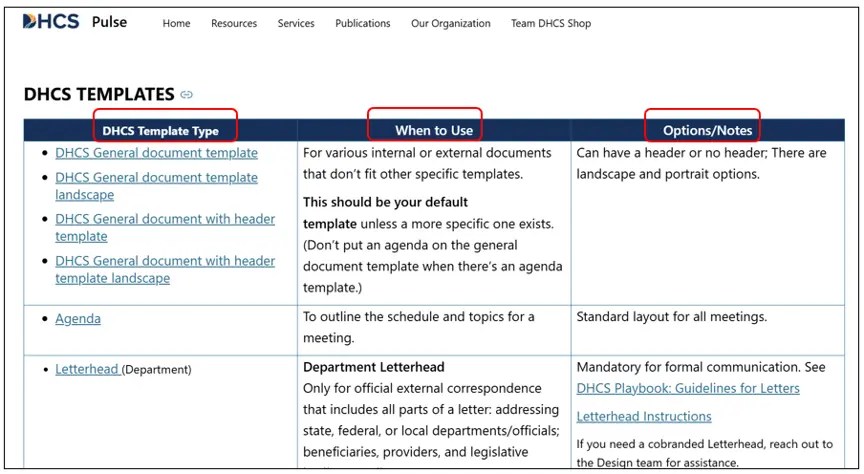
Task: Open Team DHCS Shop menu item
Action: click(551, 23)
